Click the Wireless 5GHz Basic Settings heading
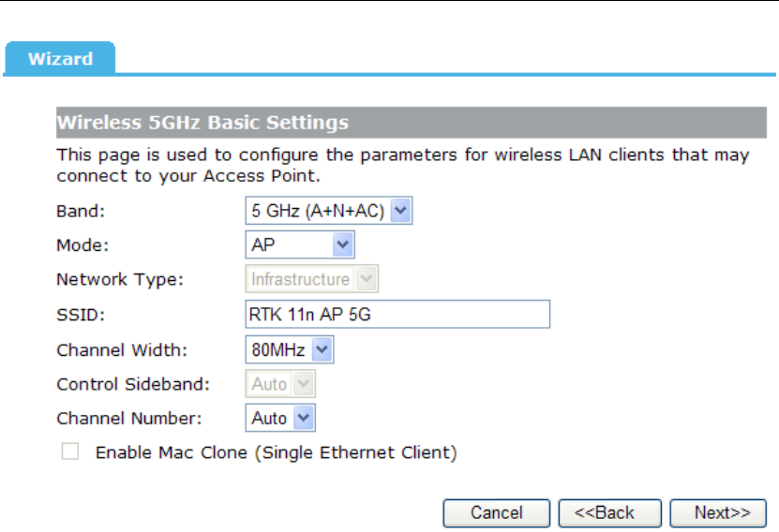The width and height of the screenshot is (779, 532). [x=202, y=123]
